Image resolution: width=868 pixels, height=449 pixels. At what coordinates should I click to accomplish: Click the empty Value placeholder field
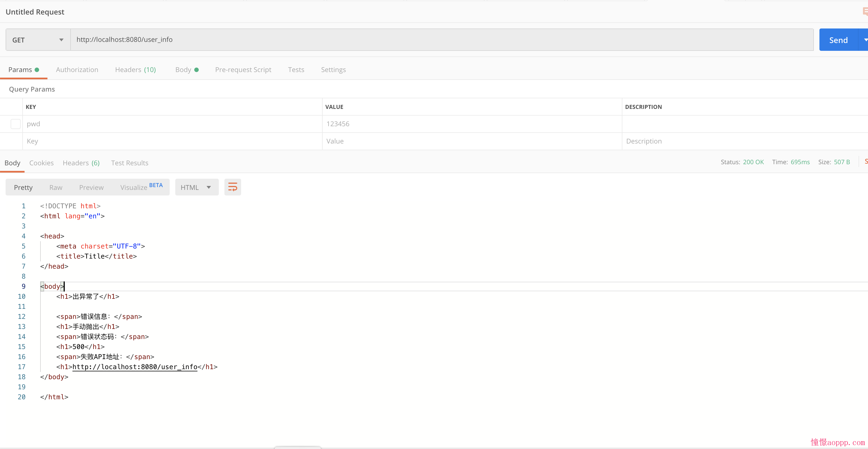click(472, 141)
